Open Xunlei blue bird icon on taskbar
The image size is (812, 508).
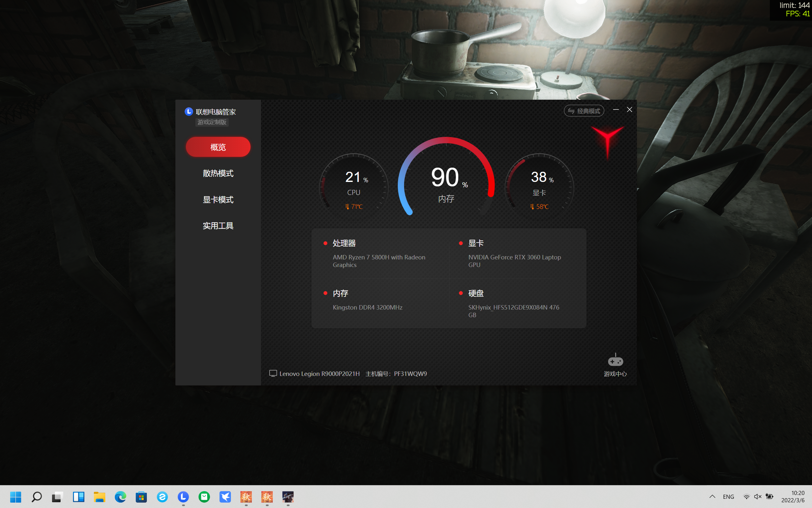225,497
